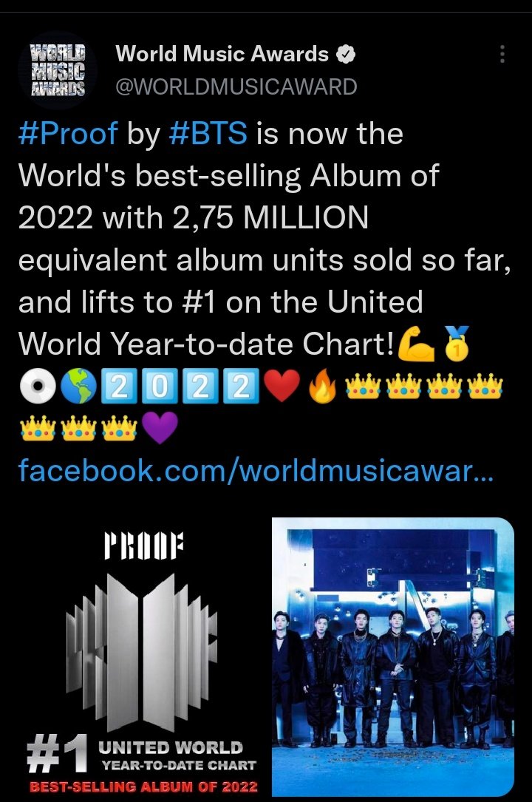This screenshot has height=802, width=532.
Task: Click the flexed bicep emoji
Action: (416, 344)
